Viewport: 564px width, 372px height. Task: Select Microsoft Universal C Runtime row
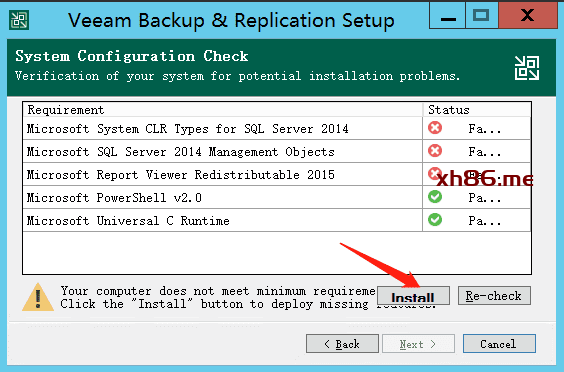tap(277, 221)
